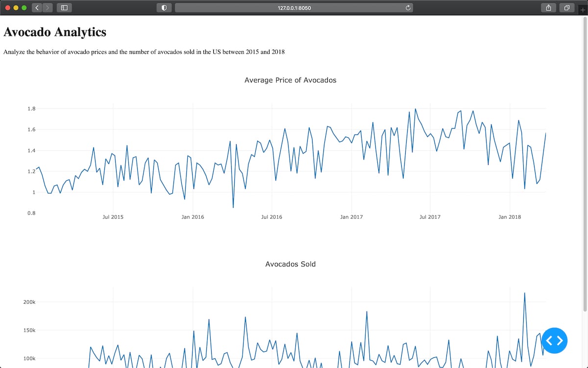Viewport: 588px width, 368px height.
Task: Click the back navigation arrow
Action: [x=36, y=8]
